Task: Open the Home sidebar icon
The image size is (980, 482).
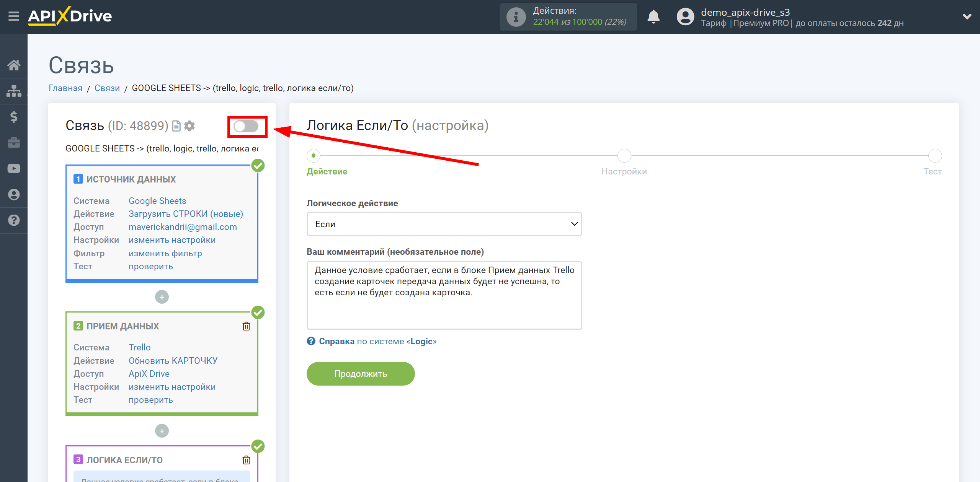Action: (x=14, y=65)
